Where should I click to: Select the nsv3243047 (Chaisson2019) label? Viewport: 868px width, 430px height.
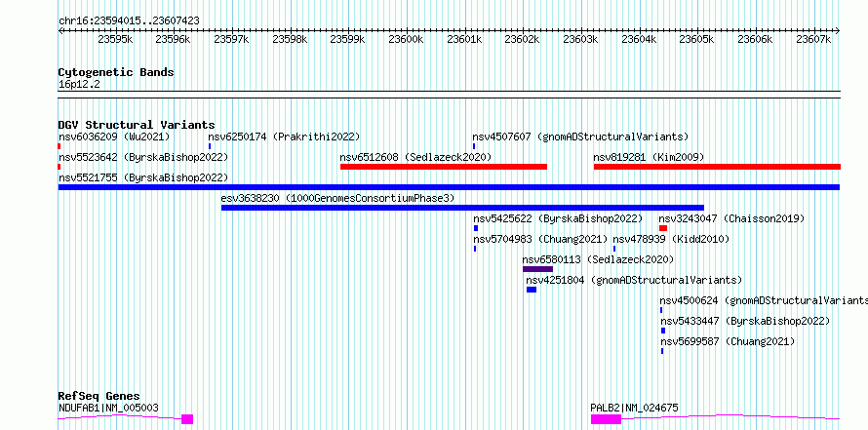coord(731,218)
